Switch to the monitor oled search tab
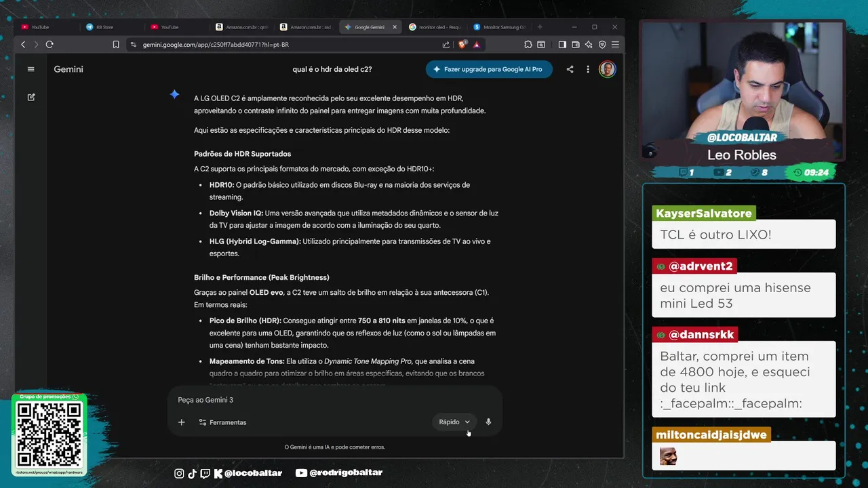 pyautogui.click(x=435, y=27)
